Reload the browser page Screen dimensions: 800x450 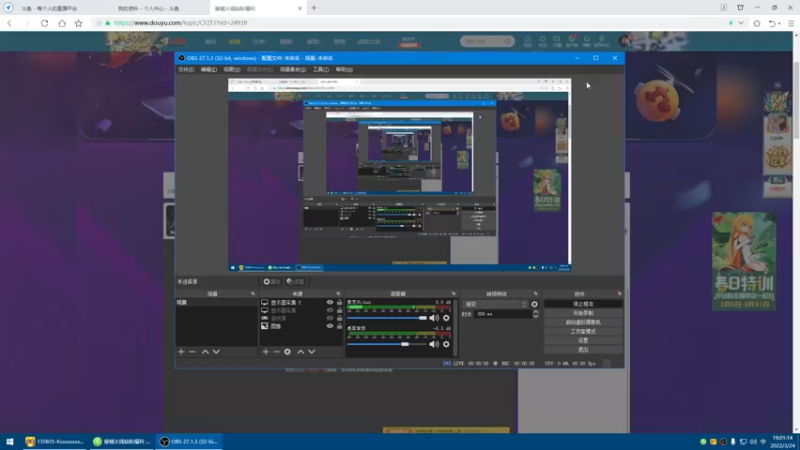pyautogui.click(x=44, y=23)
